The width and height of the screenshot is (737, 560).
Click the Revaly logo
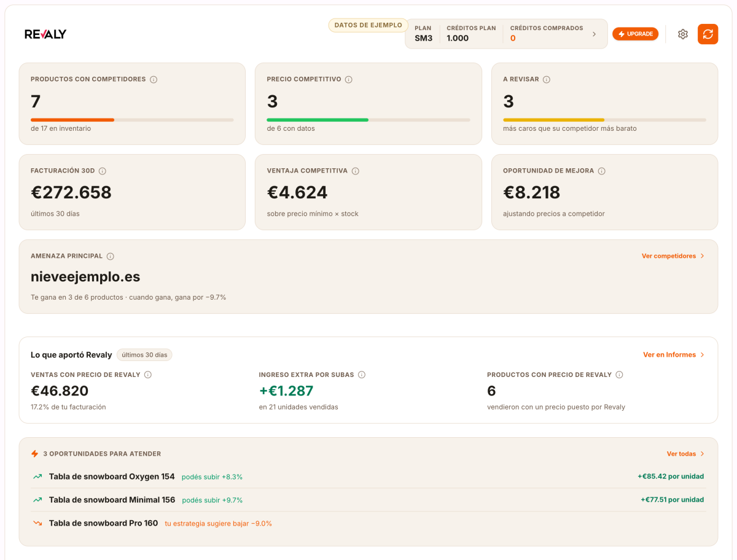click(x=45, y=34)
